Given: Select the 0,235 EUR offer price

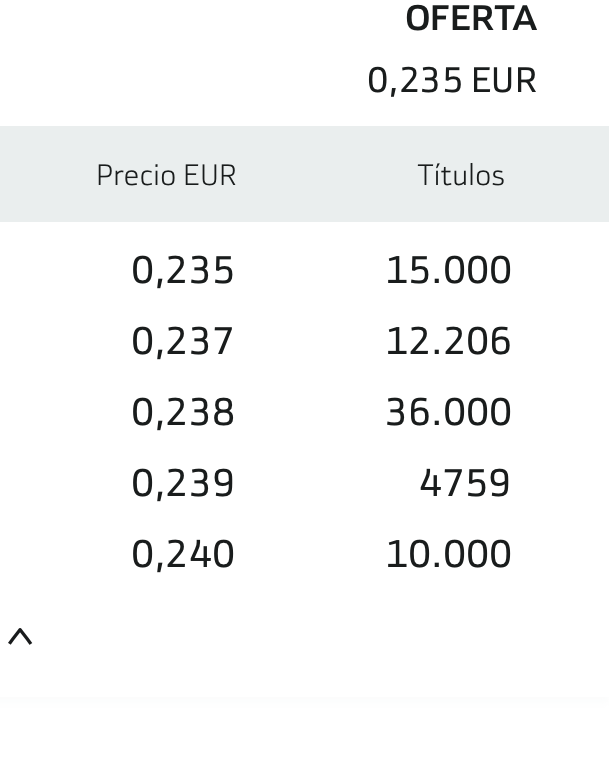Looking at the screenshot, I should pyautogui.click(x=452, y=80).
